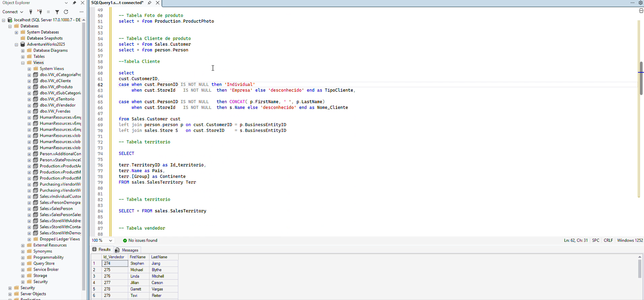Viewport: 644px width, 300px height.
Task: Click the Filter funnel icon in Object Explorer
Action: [x=57, y=12]
